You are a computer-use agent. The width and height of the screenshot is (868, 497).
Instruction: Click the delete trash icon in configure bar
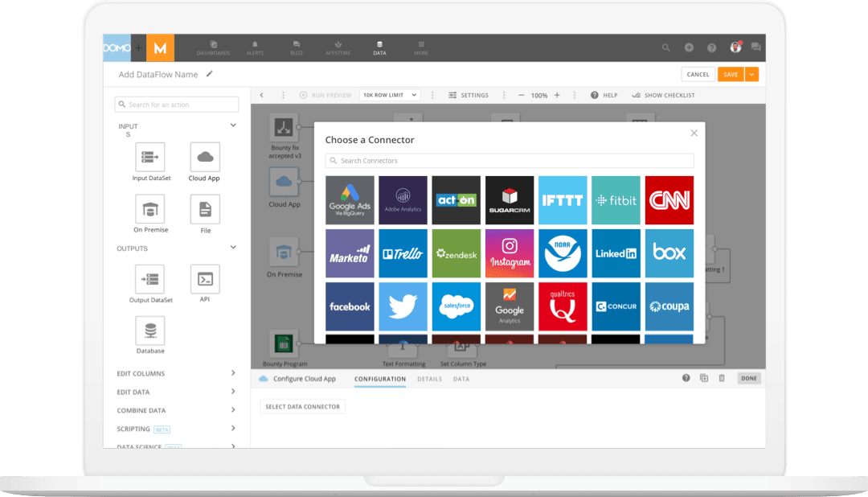(722, 378)
